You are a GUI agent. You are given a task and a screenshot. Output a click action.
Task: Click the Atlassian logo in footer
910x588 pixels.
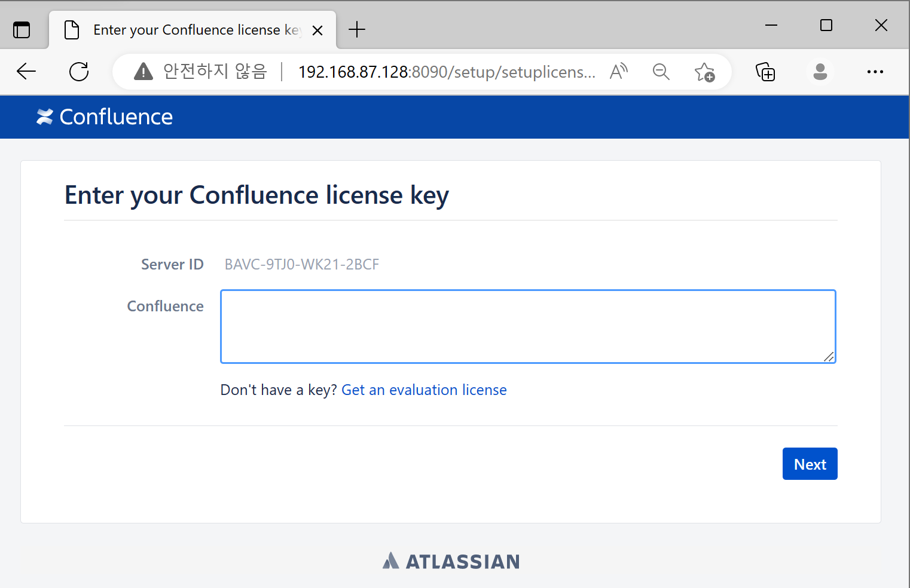[x=451, y=561]
